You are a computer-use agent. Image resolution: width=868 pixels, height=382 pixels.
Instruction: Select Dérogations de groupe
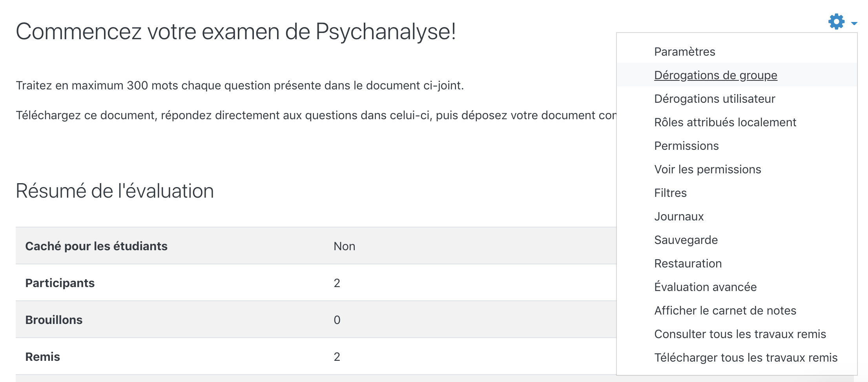point(715,75)
